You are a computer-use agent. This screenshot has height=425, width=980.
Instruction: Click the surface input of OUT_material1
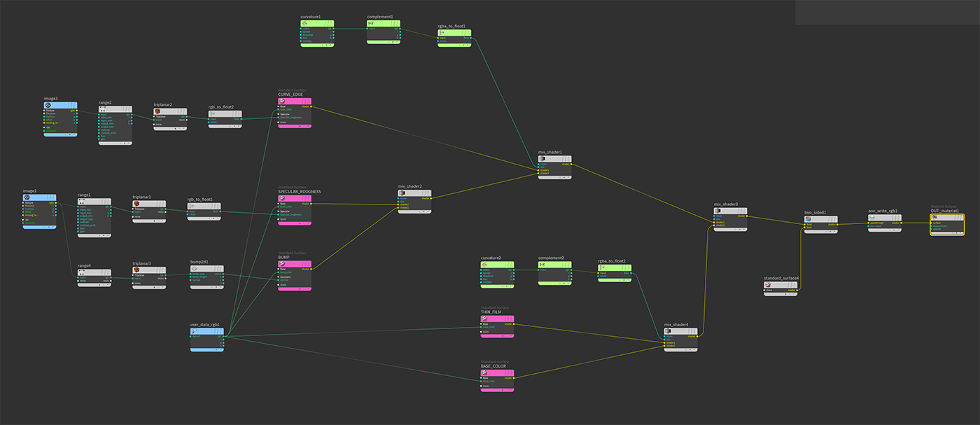point(931,223)
